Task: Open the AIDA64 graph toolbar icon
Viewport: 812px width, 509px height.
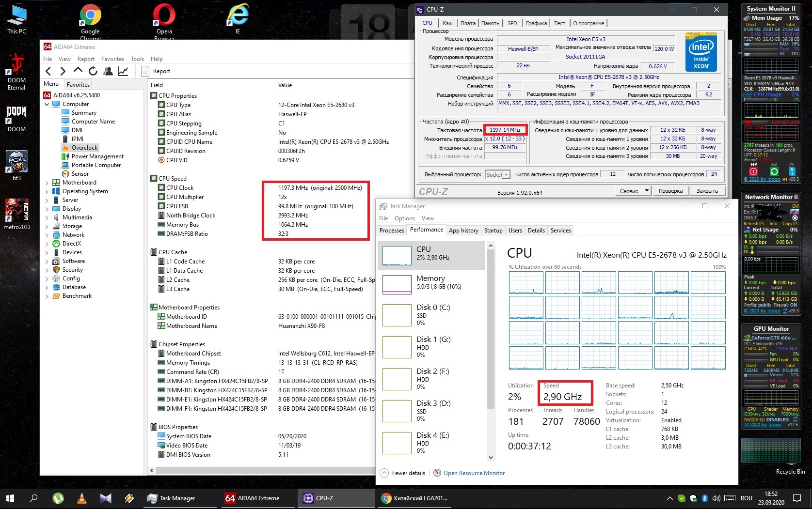Action: pyautogui.click(x=123, y=71)
